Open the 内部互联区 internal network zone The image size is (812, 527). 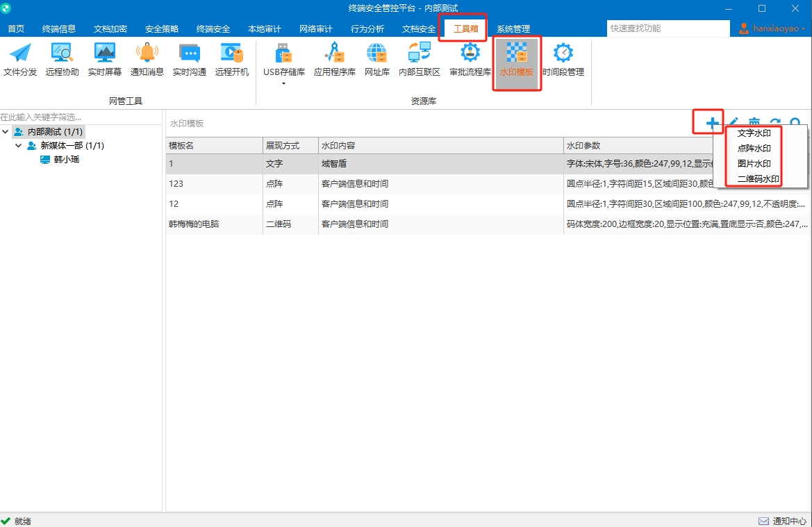420,60
